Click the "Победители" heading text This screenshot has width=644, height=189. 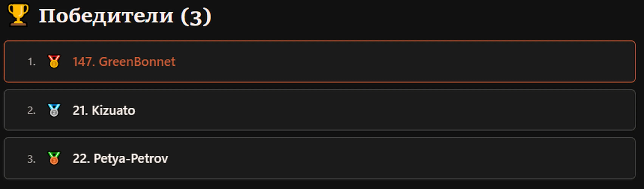pyautogui.click(x=106, y=16)
